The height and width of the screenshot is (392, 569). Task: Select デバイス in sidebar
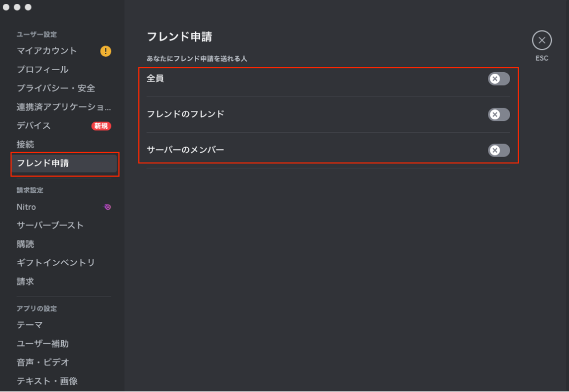point(34,125)
